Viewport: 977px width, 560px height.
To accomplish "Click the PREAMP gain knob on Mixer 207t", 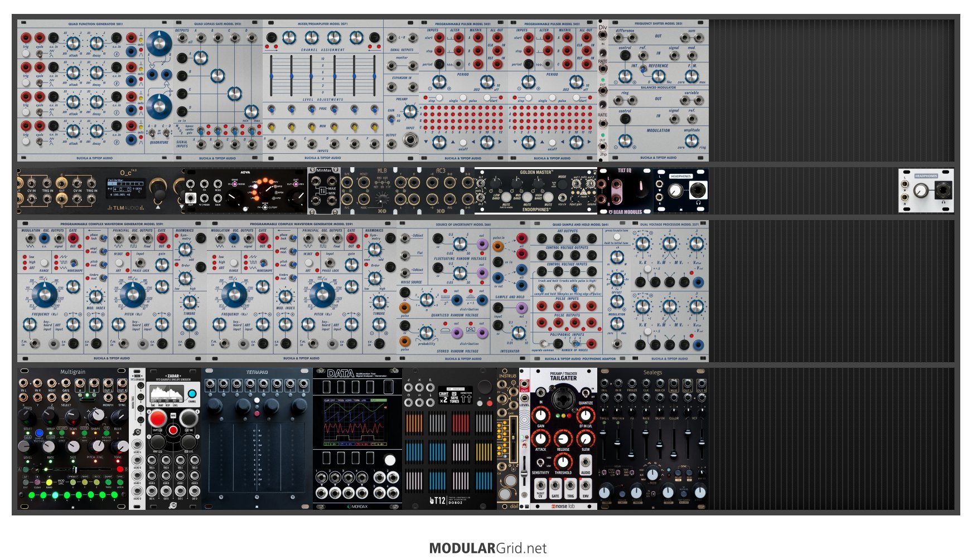I will coord(410,112).
